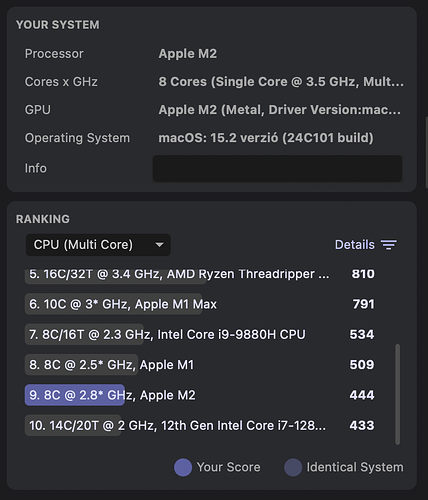Screen dimensions: 428x500
Task: Click the Apple M2 processor value
Action: (x=188, y=54)
